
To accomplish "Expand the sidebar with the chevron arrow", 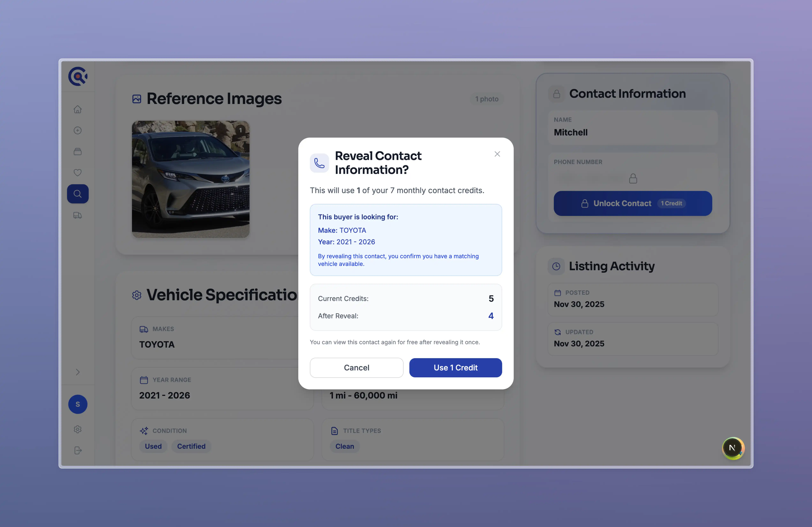I will 78,372.
